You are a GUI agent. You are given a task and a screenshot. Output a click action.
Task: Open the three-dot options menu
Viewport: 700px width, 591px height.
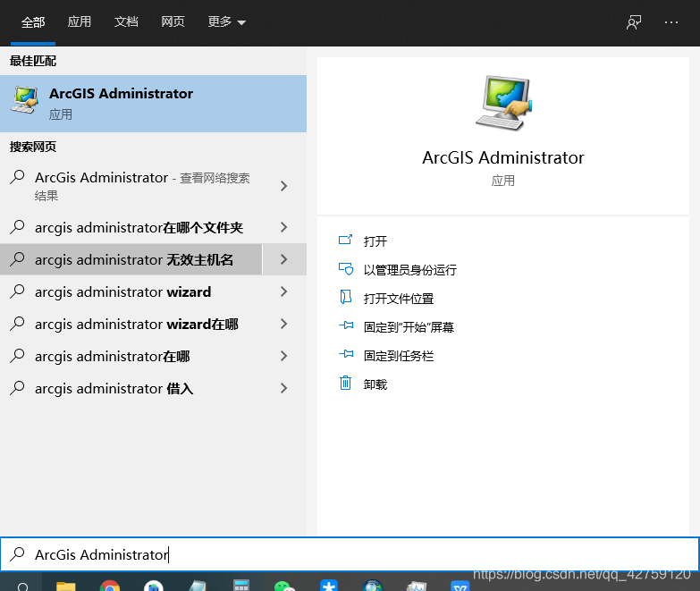(x=671, y=21)
